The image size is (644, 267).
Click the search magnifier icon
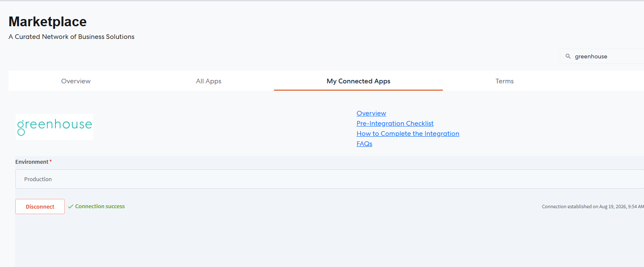(568, 56)
